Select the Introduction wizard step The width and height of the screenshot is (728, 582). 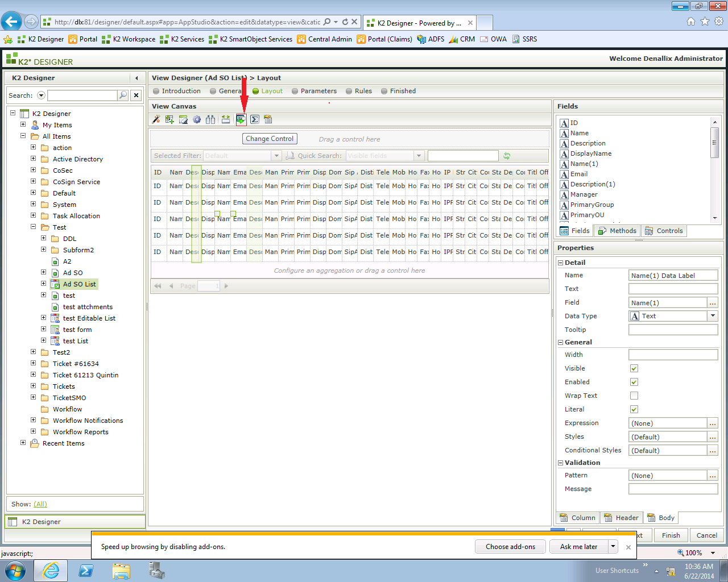coord(177,91)
